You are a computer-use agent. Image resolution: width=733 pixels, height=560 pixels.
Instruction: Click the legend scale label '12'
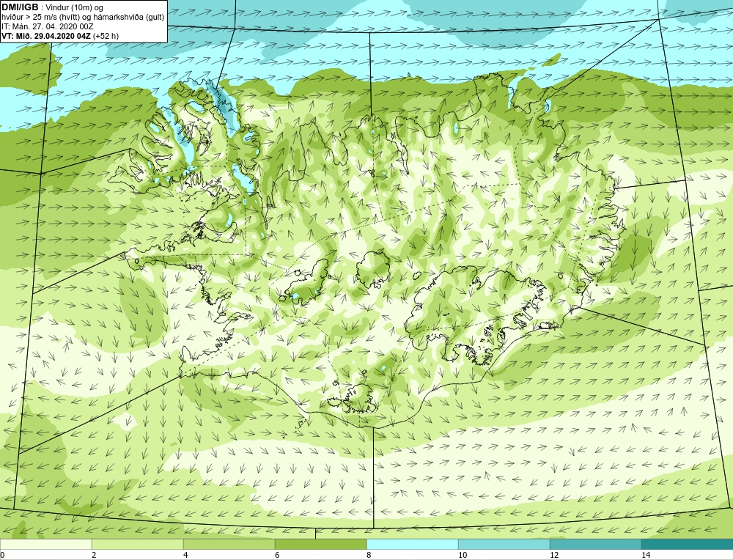[x=554, y=555]
